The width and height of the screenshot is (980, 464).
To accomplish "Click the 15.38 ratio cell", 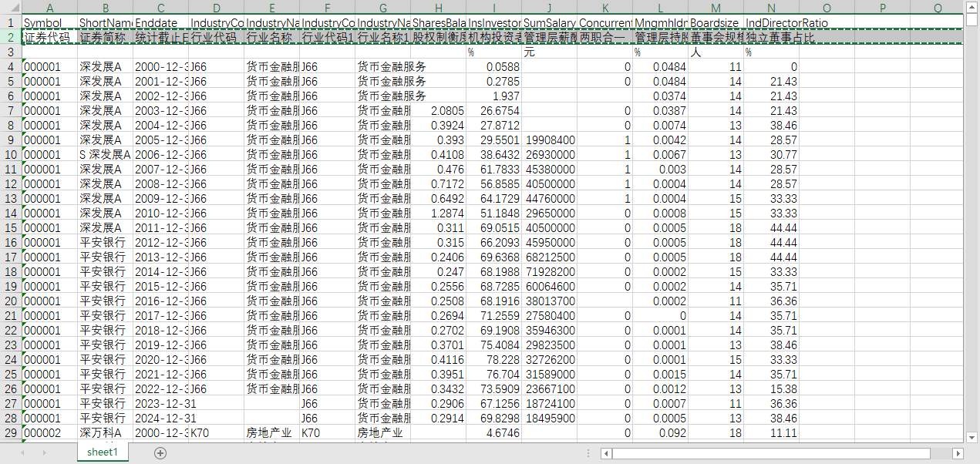I will pos(771,389).
